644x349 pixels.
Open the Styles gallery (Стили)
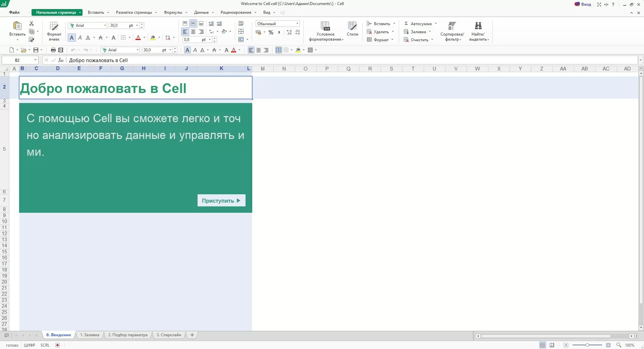click(352, 29)
